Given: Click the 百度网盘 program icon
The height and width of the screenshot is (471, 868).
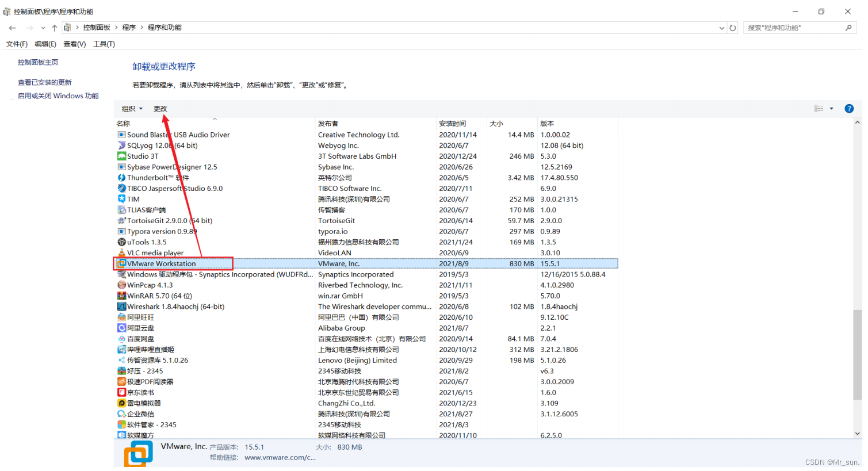Looking at the screenshot, I should click(121, 339).
